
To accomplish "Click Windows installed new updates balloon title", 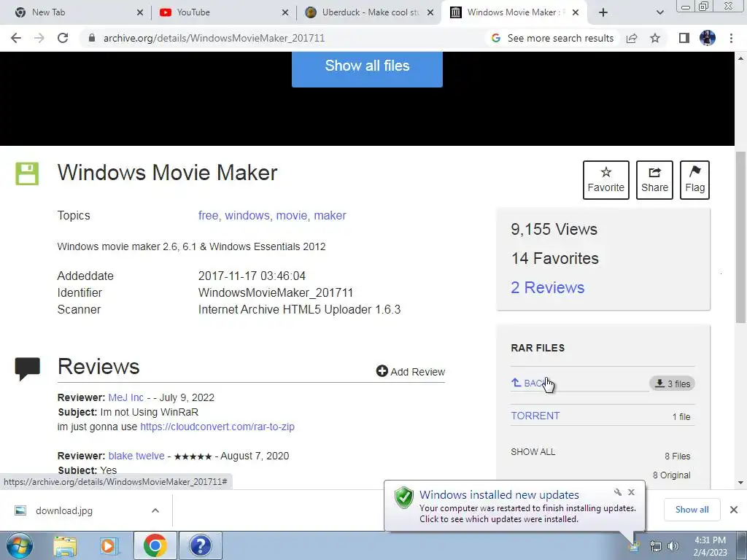I will click(499, 495).
